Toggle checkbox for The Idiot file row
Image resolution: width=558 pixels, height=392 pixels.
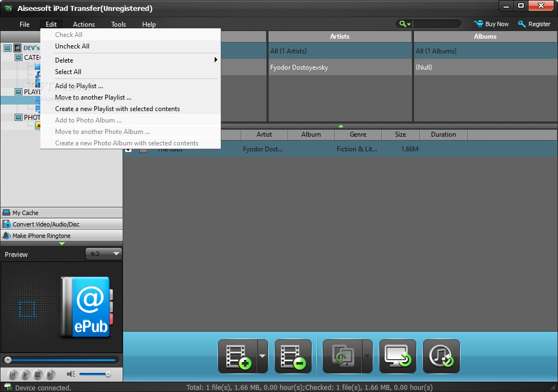point(129,149)
